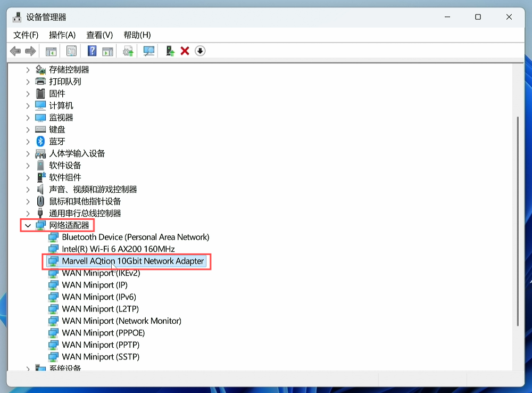Expand the 通用串行总线控制器 node
The width and height of the screenshot is (532, 393).
28,214
